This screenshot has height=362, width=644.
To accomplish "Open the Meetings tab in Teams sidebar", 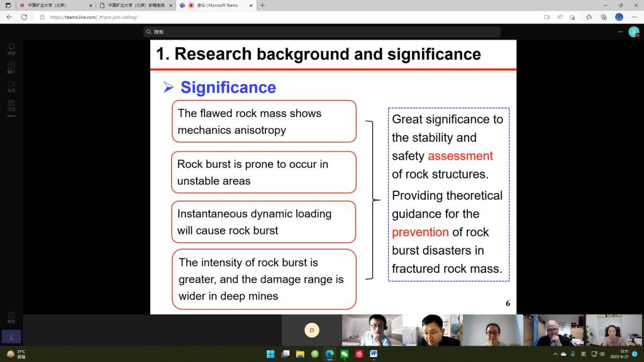I will click(11, 87).
